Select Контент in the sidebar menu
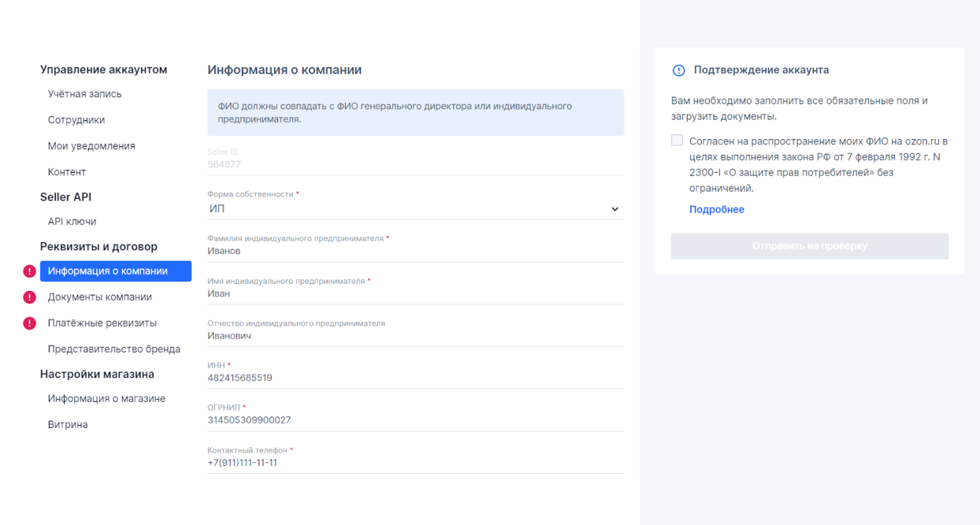The image size is (980, 525). coord(67,172)
